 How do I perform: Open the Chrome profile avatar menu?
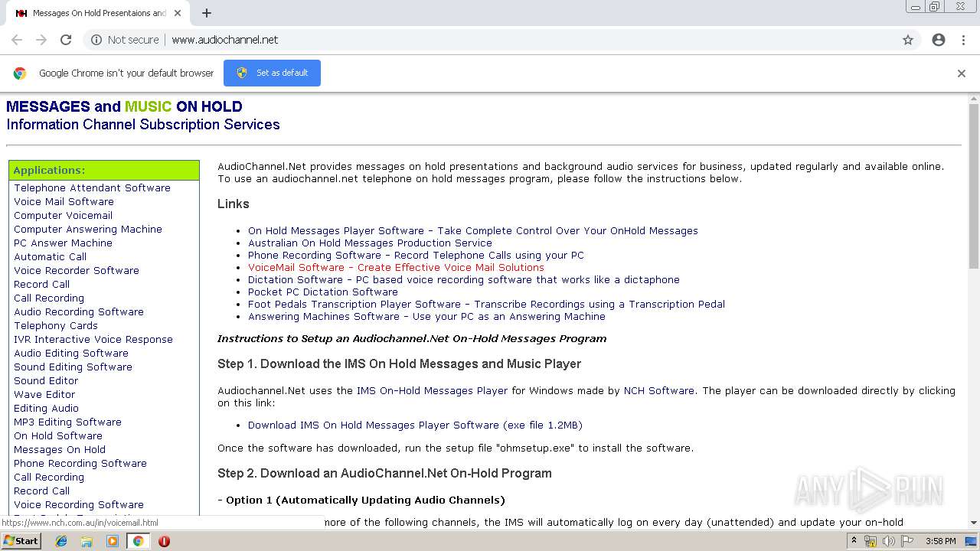tap(939, 40)
